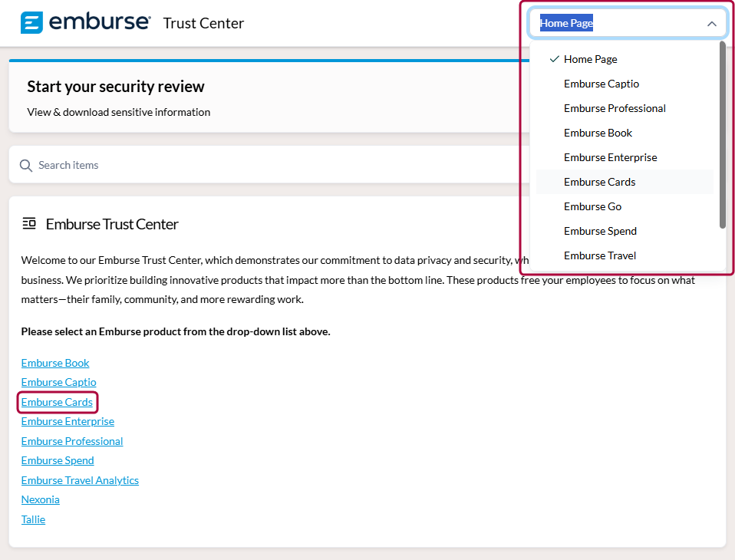Choose Emburse Travel dropdown option
The image size is (735, 560).
click(599, 255)
